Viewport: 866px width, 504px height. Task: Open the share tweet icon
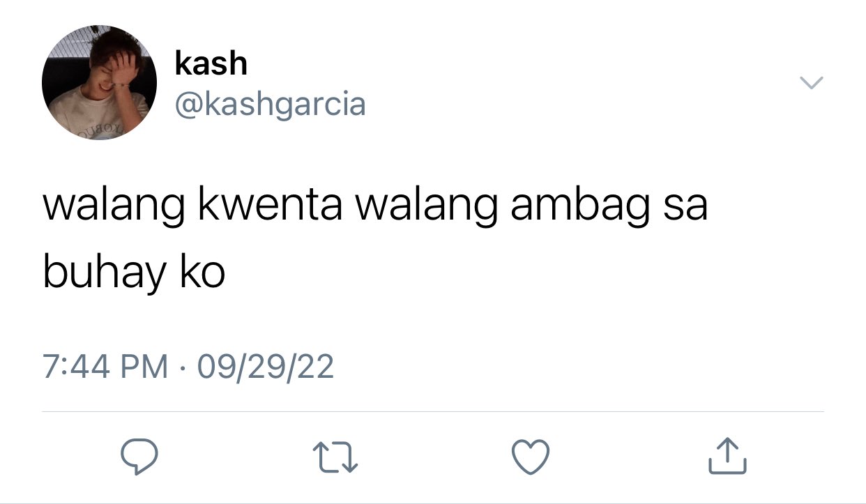727,456
